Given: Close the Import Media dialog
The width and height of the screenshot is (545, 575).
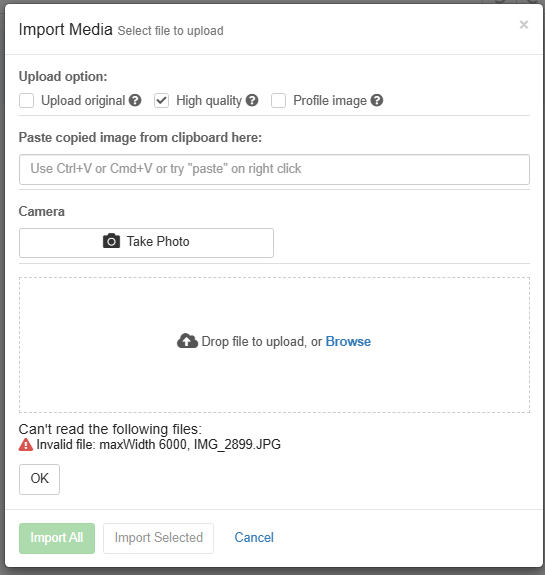Looking at the screenshot, I should [x=524, y=25].
